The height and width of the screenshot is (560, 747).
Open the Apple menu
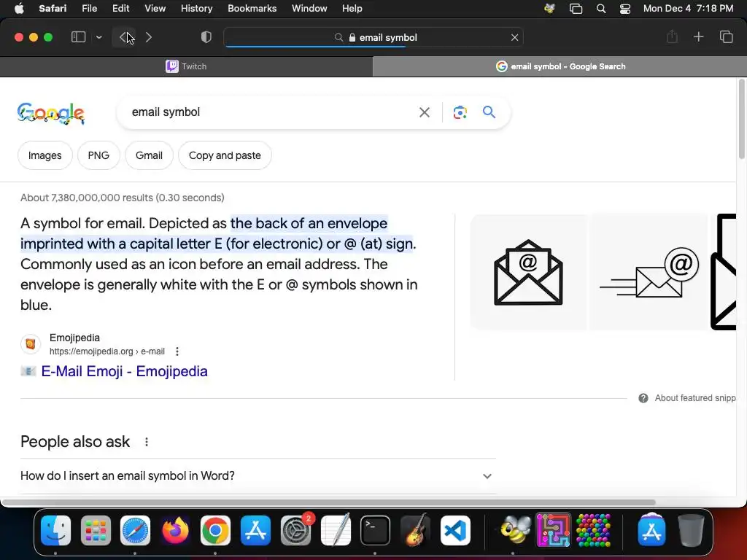pos(19,9)
